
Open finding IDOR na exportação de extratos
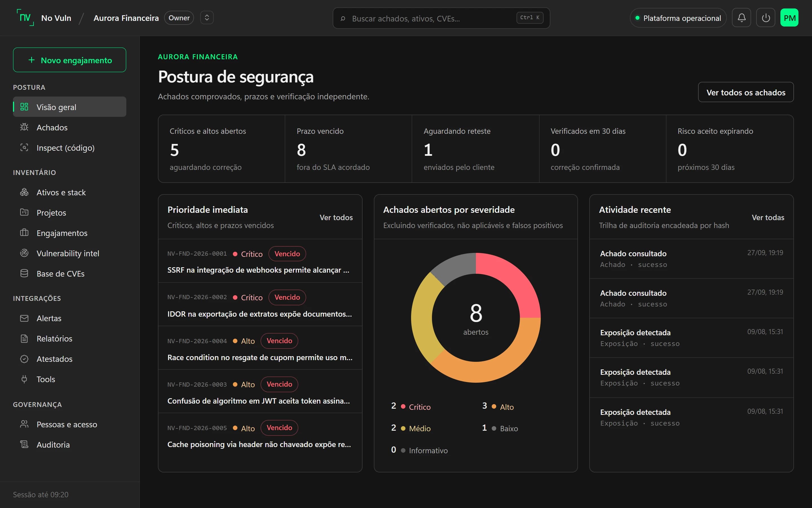click(x=260, y=305)
